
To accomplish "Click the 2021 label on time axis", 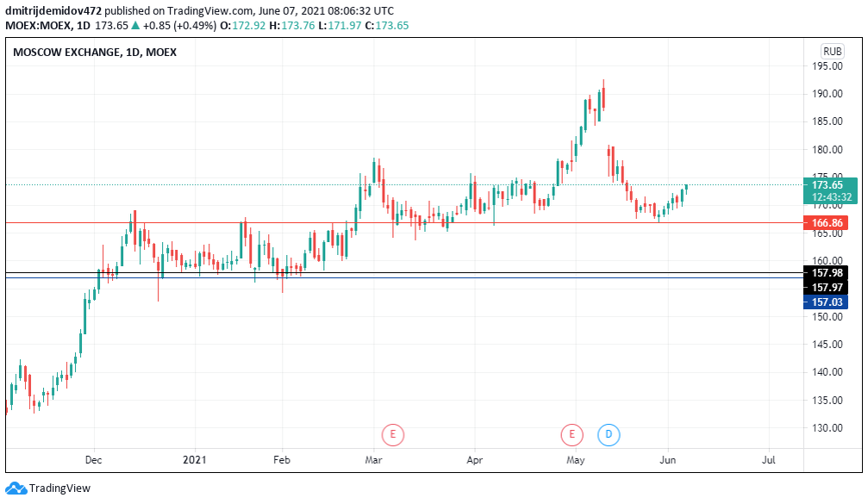I will click(194, 460).
